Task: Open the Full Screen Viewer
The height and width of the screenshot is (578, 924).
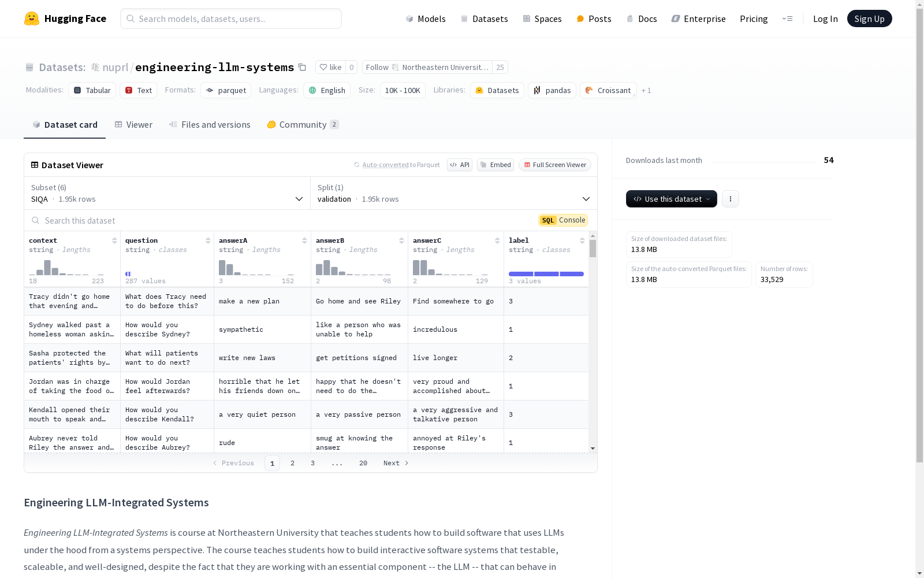Action: coord(555,165)
